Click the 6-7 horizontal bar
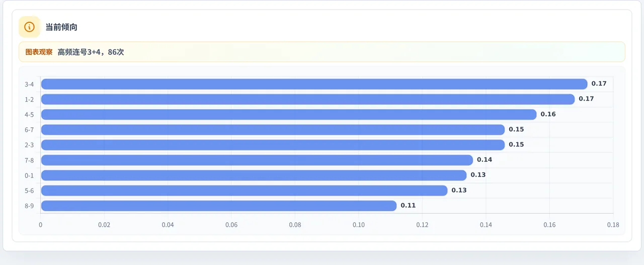The image size is (644, 265). 273,130
